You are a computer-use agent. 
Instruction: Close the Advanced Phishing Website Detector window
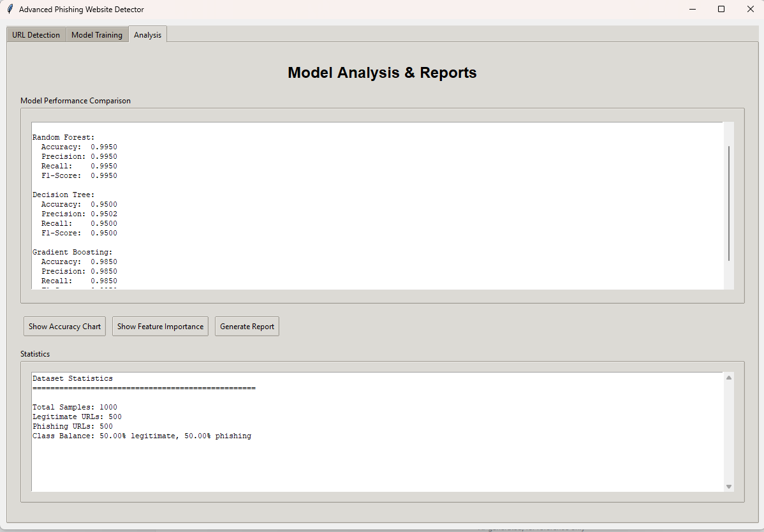pyautogui.click(x=750, y=10)
